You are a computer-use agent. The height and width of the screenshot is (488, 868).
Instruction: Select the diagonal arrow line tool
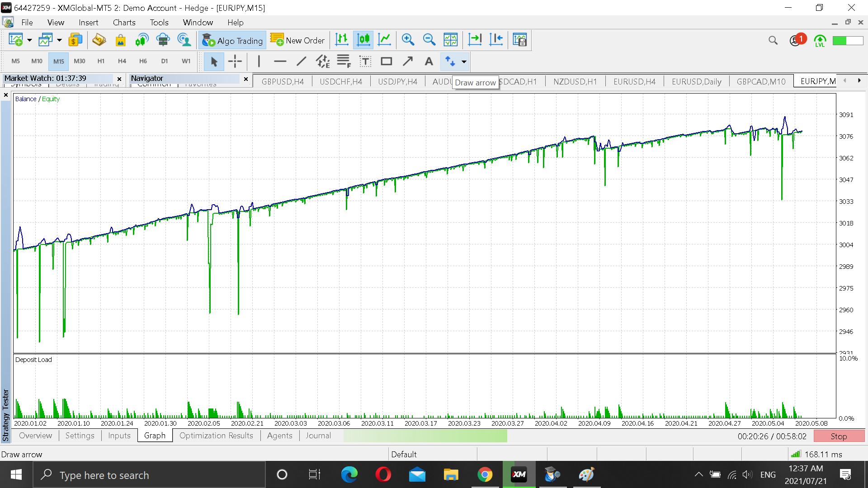(x=408, y=61)
